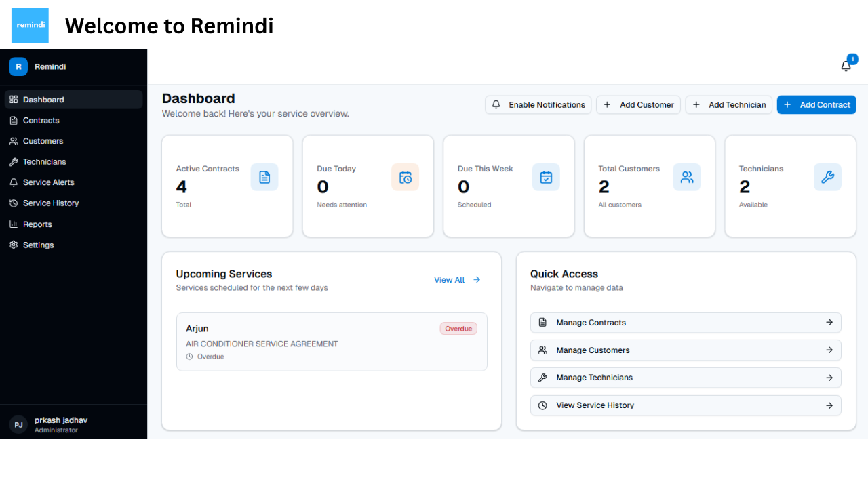The image size is (868, 488).
Task: Click the Remindi name in sidebar header
Action: pyautogui.click(x=50, y=66)
